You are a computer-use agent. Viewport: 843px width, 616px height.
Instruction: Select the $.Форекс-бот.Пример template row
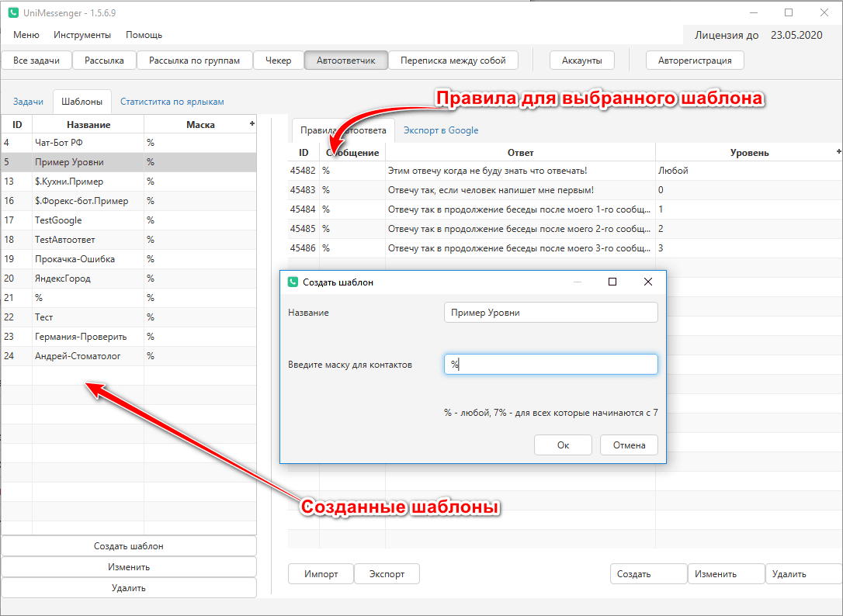129,200
